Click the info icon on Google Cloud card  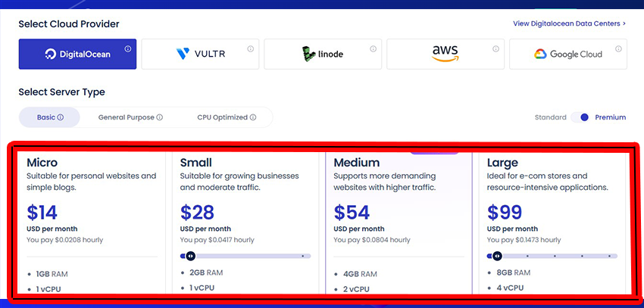619,49
